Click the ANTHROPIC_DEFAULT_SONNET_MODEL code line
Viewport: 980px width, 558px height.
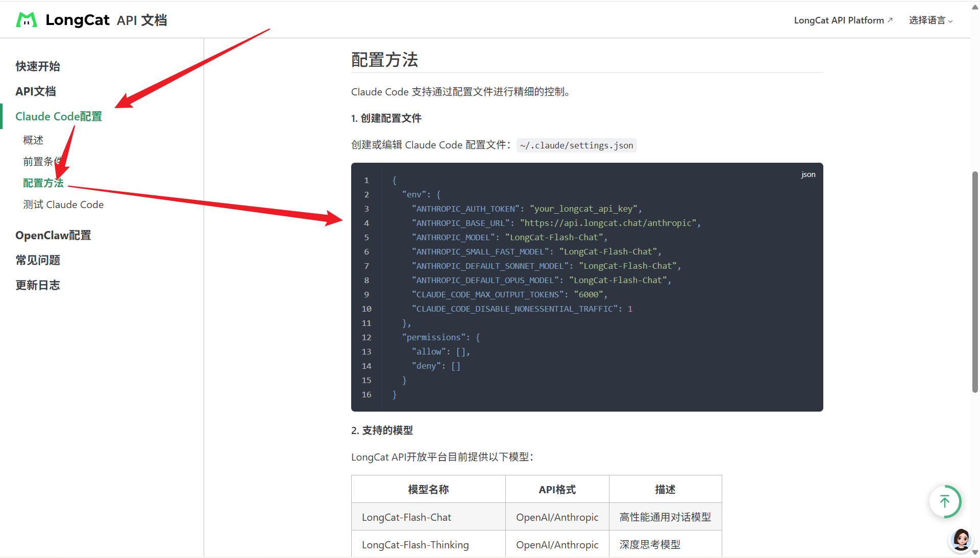pyautogui.click(x=546, y=266)
